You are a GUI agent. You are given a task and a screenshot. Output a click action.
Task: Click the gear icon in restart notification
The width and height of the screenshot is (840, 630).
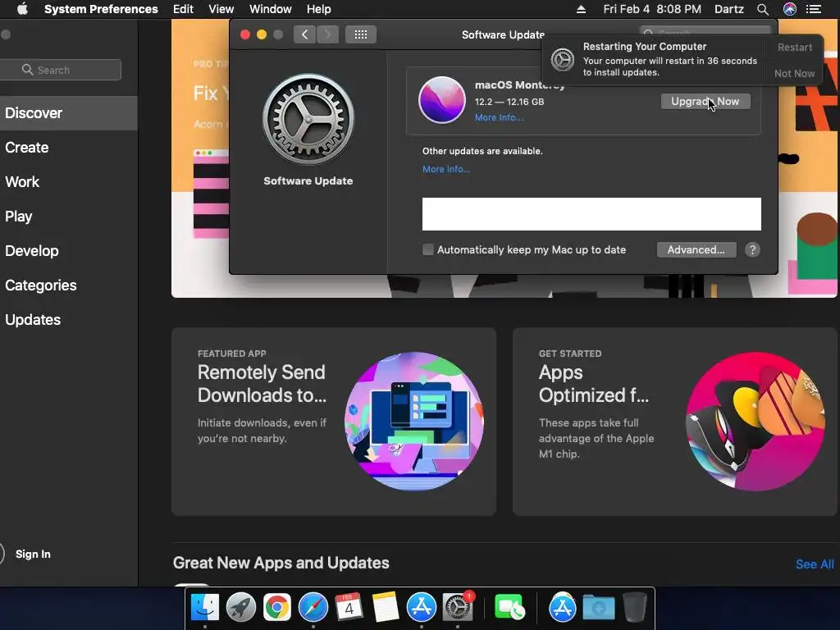pos(563,59)
